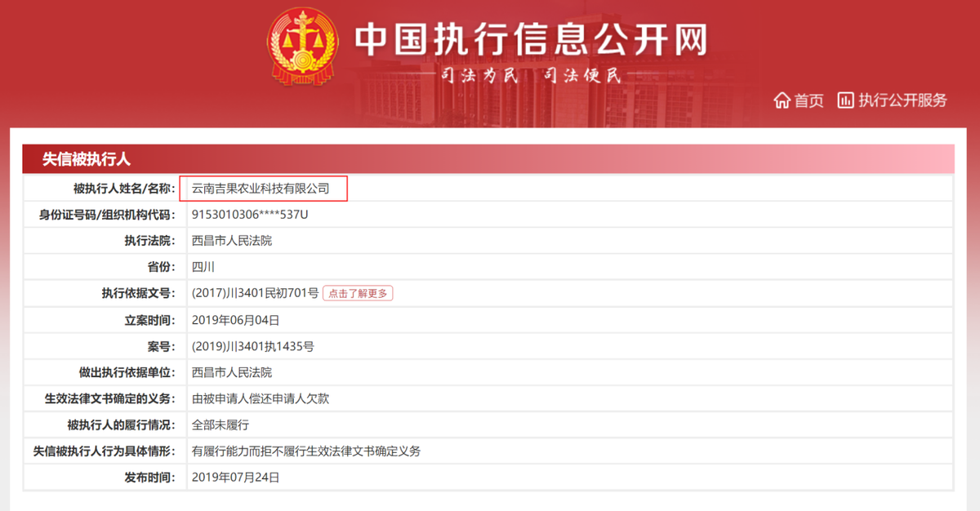The width and height of the screenshot is (980, 511).
Task: Click the case number (2019)川3401执1435号
Action: (x=253, y=345)
